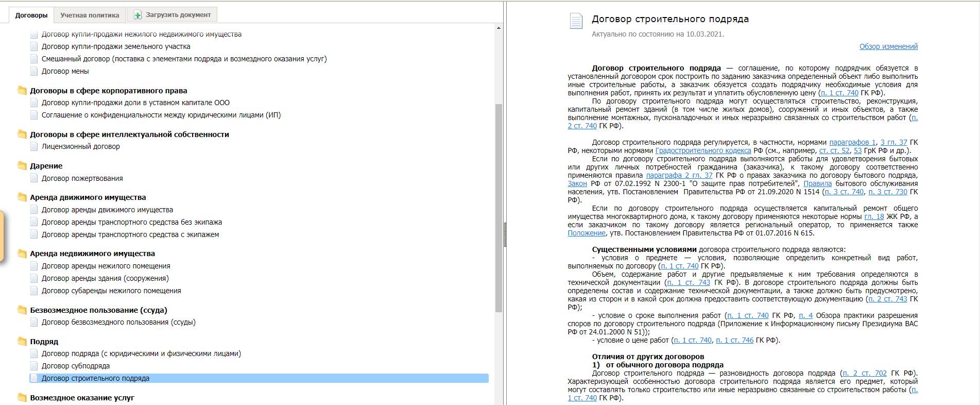This screenshot has width=980, height=405.
Task: Click the document icon beside Договор мены
Action: pos(34,71)
